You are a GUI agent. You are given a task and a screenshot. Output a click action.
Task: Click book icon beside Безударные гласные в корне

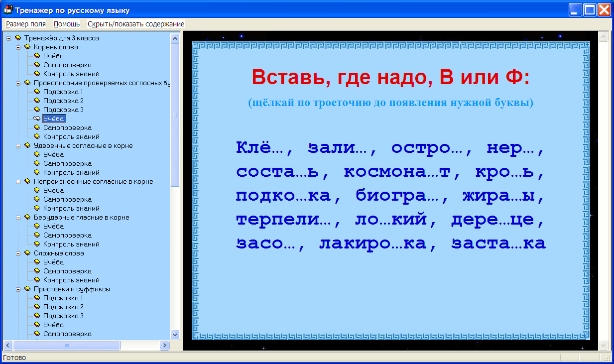(27, 217)
